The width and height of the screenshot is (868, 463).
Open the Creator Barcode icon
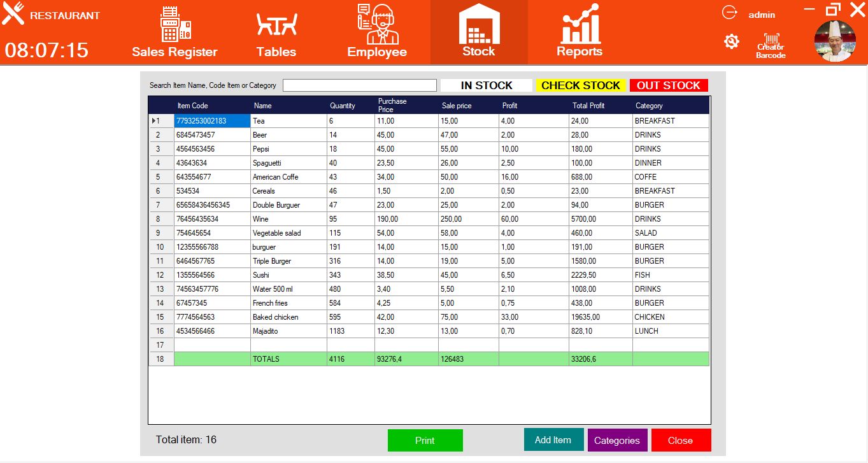[771, 46]
